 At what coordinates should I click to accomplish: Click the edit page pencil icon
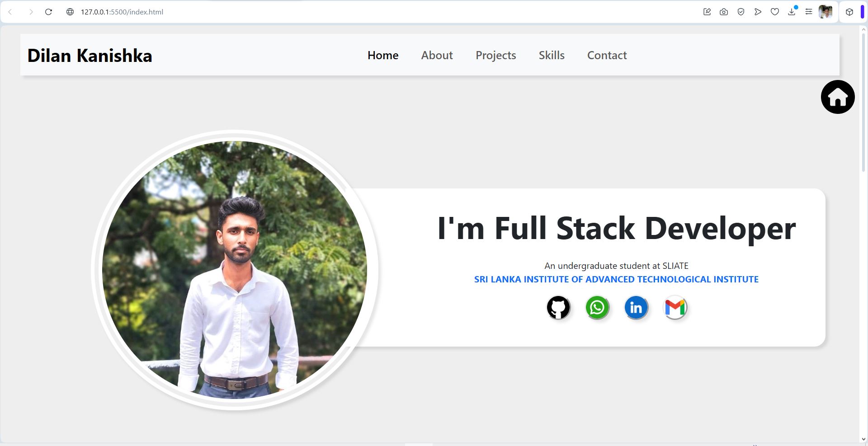tap(707, 12)
